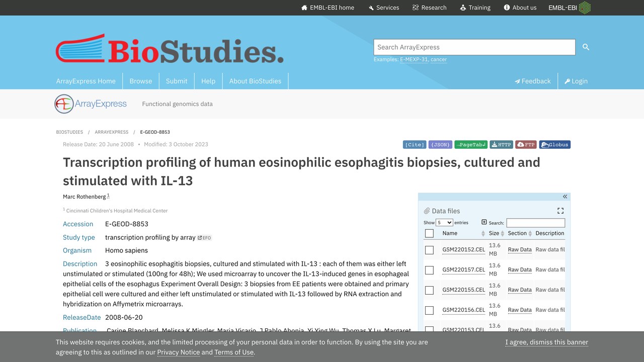Click the plus icon beside Search
Screen dimensions: 644x362
pos(484,222)
